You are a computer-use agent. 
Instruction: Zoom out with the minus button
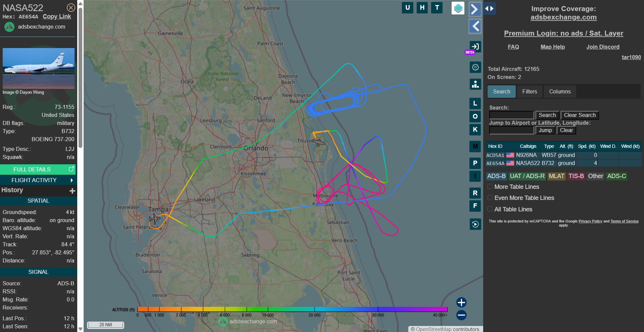tap(461, 315)
